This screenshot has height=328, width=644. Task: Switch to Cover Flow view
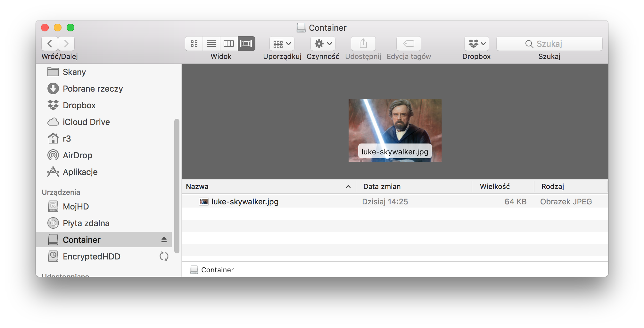coord(246,44)
